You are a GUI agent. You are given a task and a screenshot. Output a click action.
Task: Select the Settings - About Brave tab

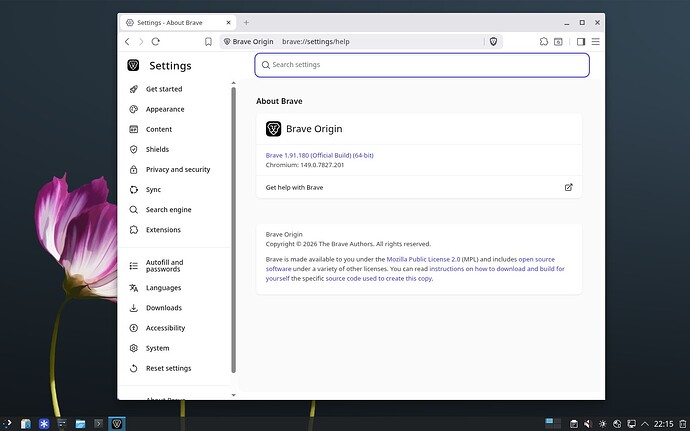point(178,22)
